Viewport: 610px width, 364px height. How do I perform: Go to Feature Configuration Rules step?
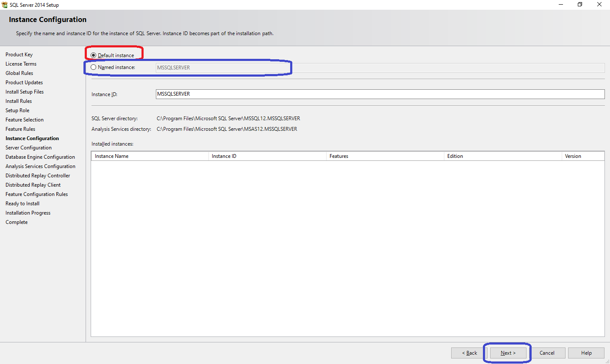point(36,194)
